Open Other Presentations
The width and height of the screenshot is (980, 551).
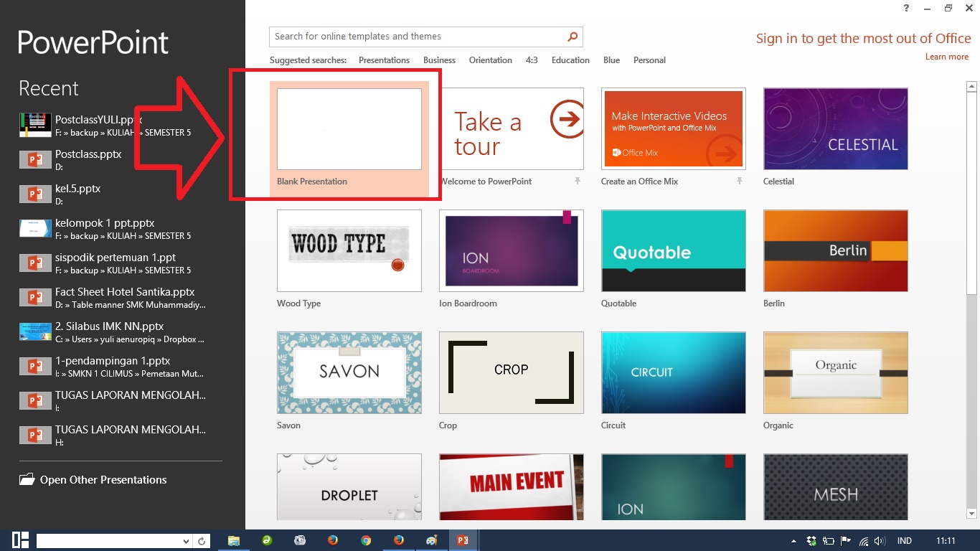(103, 480)
